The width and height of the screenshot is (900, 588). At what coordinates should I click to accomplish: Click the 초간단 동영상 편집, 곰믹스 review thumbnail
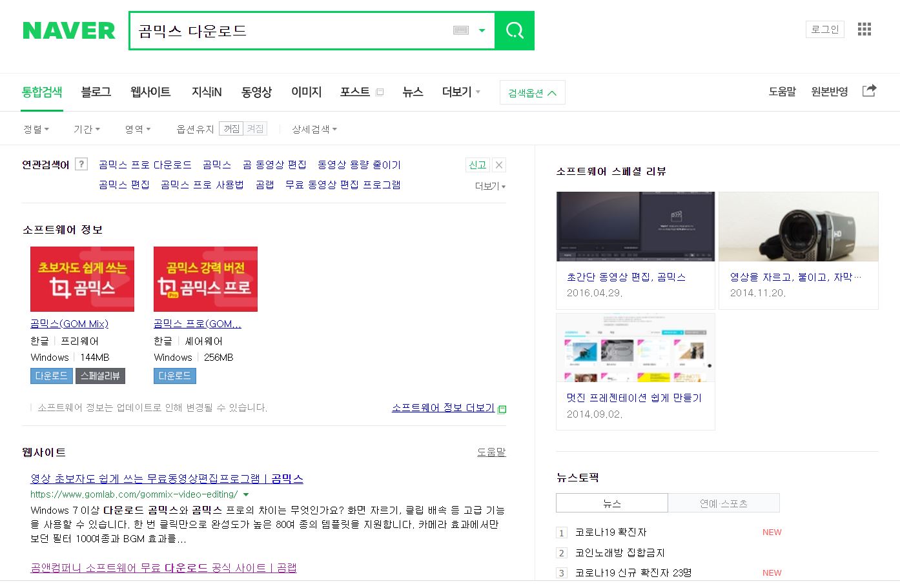coord(635,227)
